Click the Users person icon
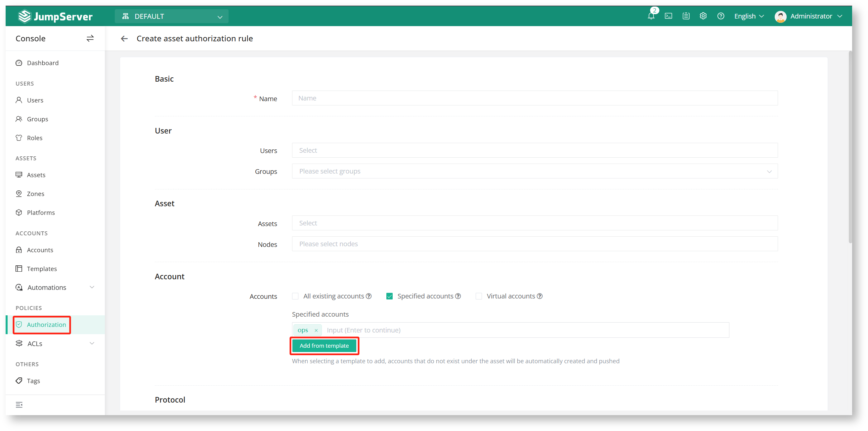This screenshot has width=868, height=431. [x=19, y=100]
